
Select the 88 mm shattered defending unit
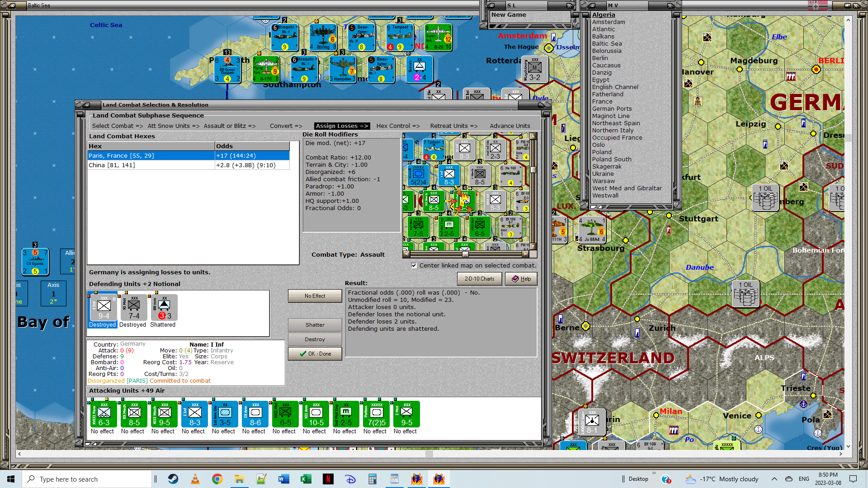[x=164, y=308]
